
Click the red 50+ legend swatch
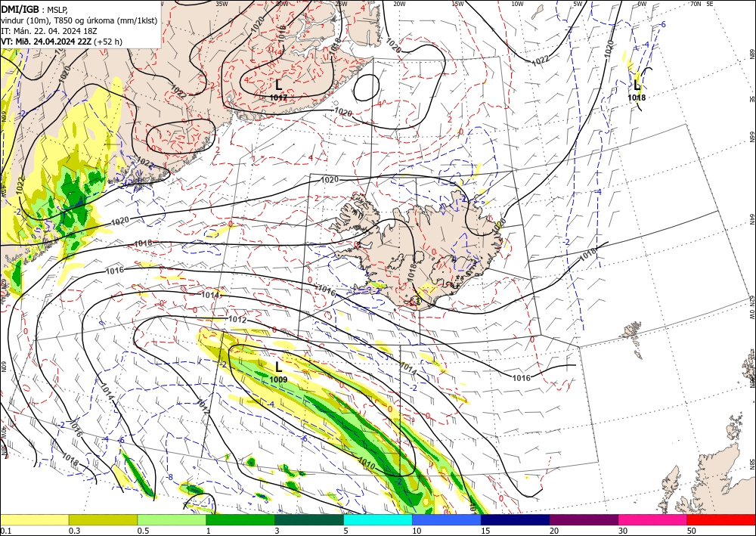(721, 519)
